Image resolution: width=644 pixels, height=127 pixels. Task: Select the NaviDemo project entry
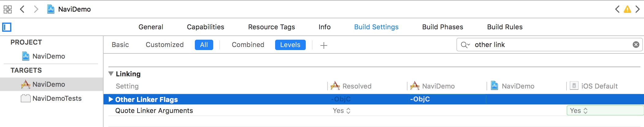(x=48, y=56)
